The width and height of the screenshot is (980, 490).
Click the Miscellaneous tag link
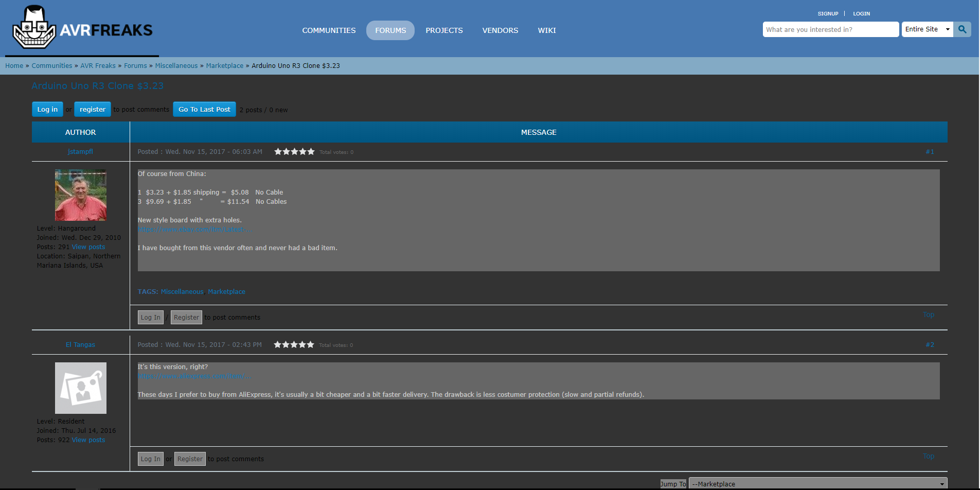point(182,292)
